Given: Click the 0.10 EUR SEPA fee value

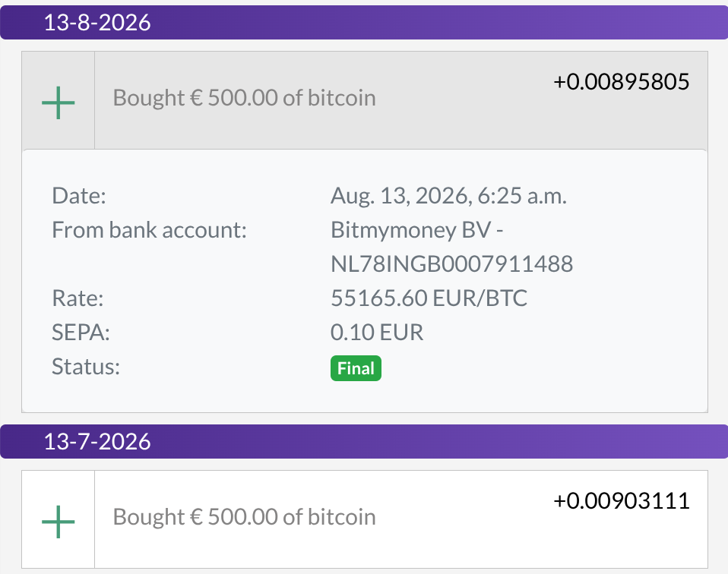Looking at the screenshot, I should point(377,333).
